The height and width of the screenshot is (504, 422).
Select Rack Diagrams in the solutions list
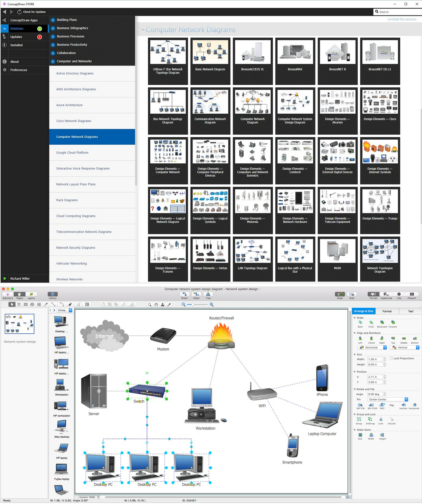pos(67,200)
